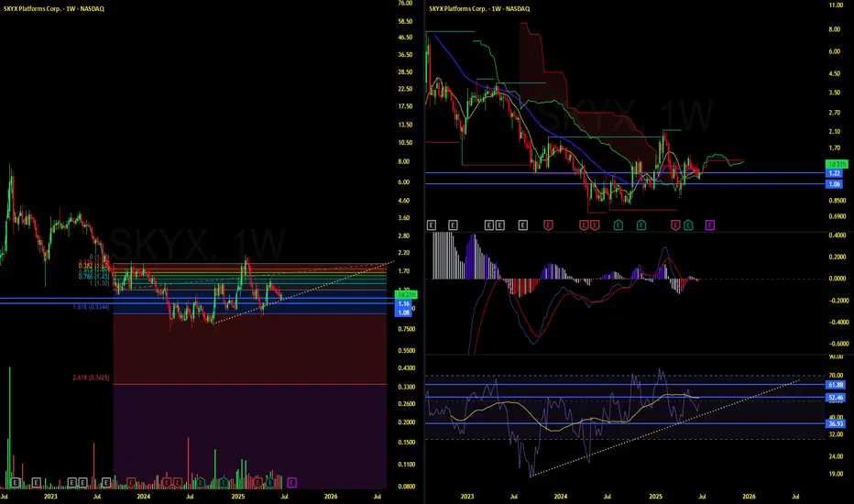Click the purple upcoming earnings marker on right chart
This screenshot has width=854, height=504.
(x=709, y=225)
